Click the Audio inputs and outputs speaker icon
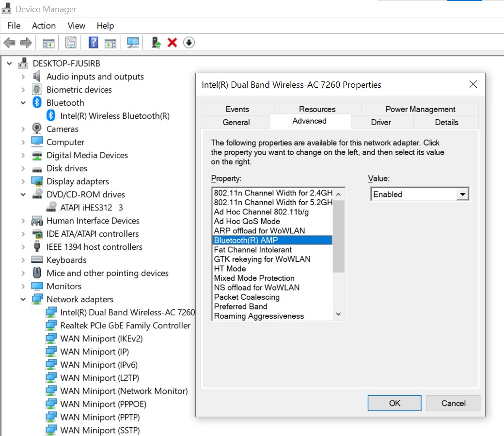Viewport: 504px width, 436px height. pos(37,76)
